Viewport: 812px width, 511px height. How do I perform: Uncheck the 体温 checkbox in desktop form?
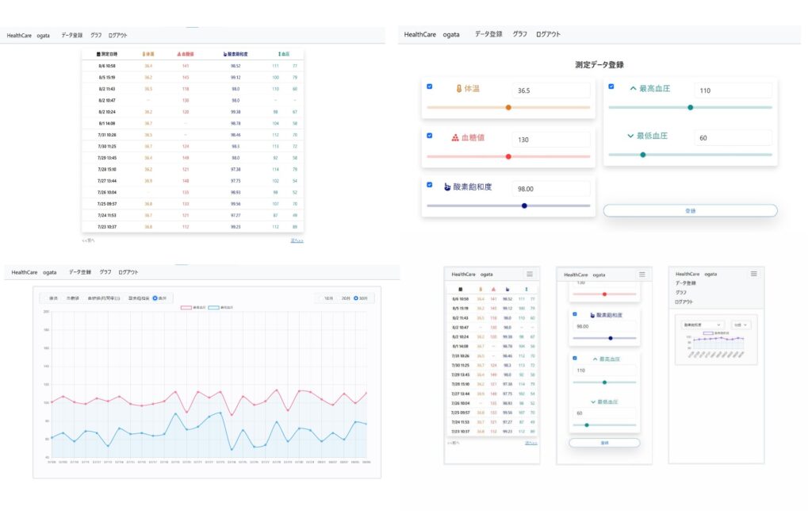[430, 86]
